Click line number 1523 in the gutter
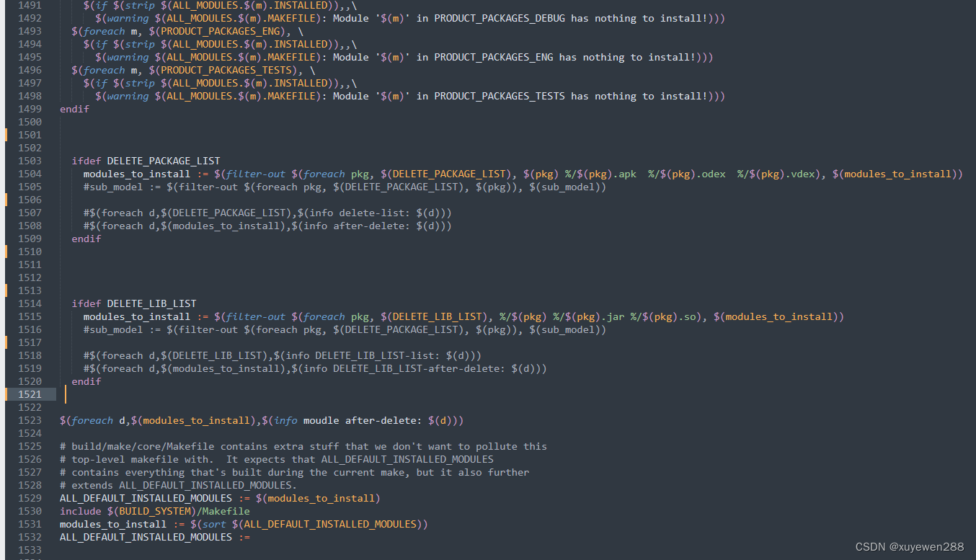 30,420
